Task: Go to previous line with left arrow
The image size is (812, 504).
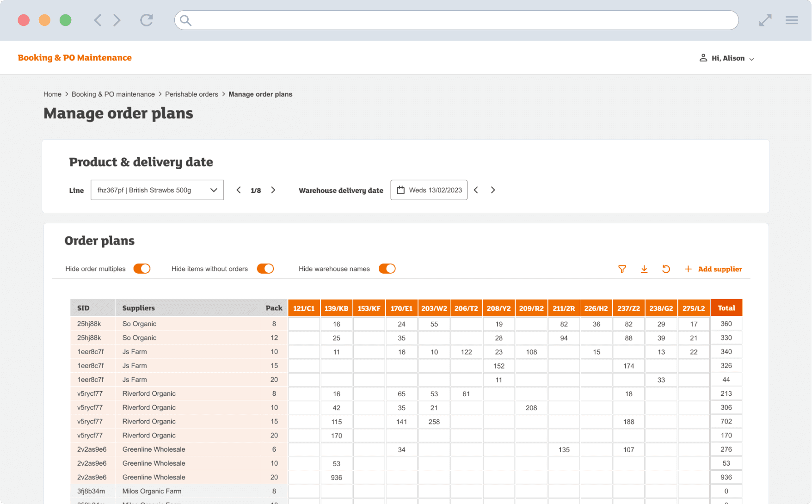Action: 239,190
